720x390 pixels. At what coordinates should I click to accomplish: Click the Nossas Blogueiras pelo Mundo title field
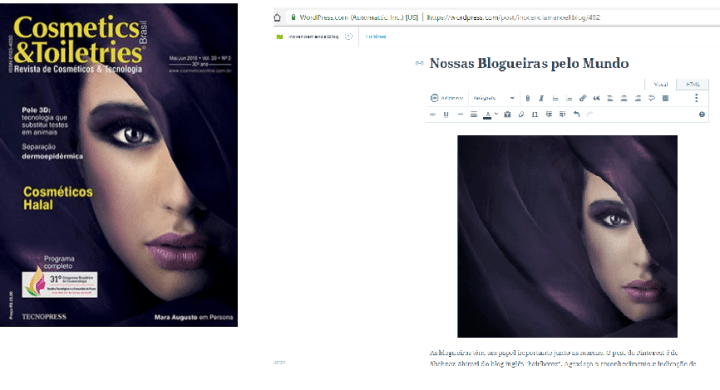pyautogui.click(x=529, y=63)
